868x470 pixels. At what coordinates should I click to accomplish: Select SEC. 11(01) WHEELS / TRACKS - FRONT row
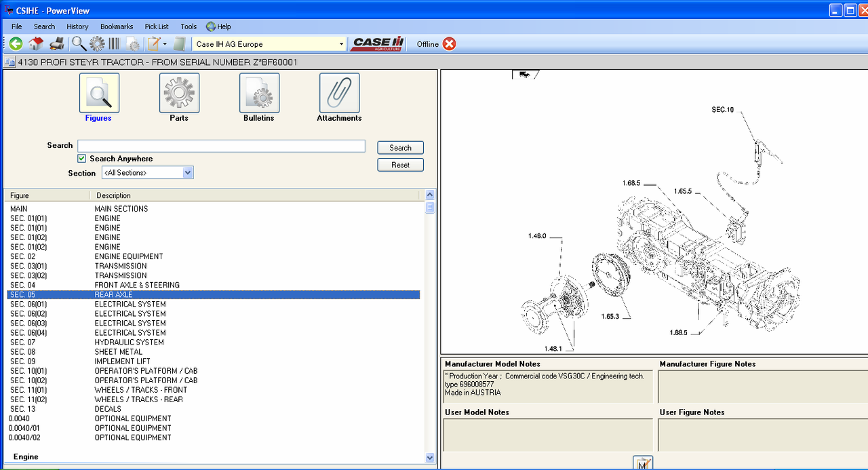pos(214,389)
